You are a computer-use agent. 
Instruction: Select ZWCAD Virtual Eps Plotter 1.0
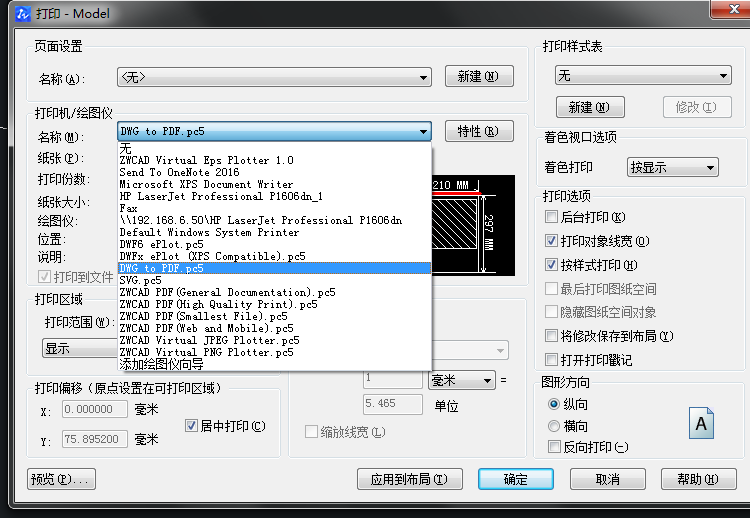click(275, 160)
